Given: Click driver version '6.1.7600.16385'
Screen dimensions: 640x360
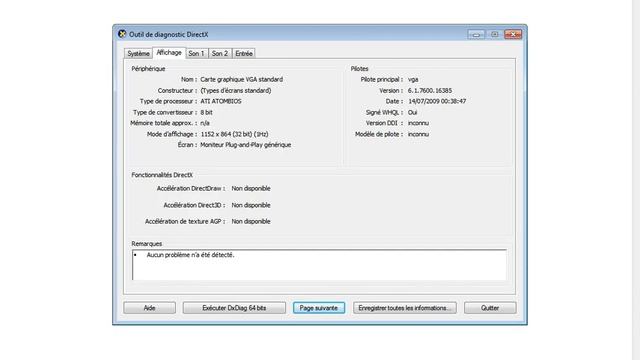Looking at the screenshot, I should (x=430, y=90).
